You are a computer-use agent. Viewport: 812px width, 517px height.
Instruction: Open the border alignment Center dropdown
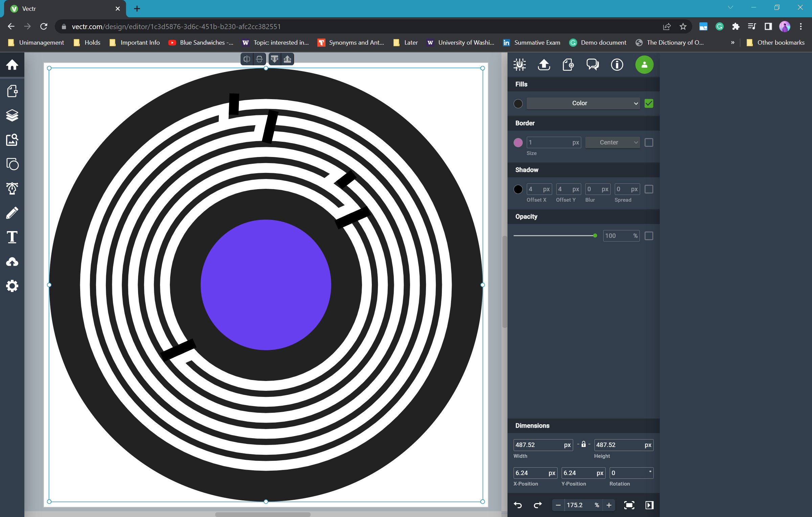click(x=612, y=142)
